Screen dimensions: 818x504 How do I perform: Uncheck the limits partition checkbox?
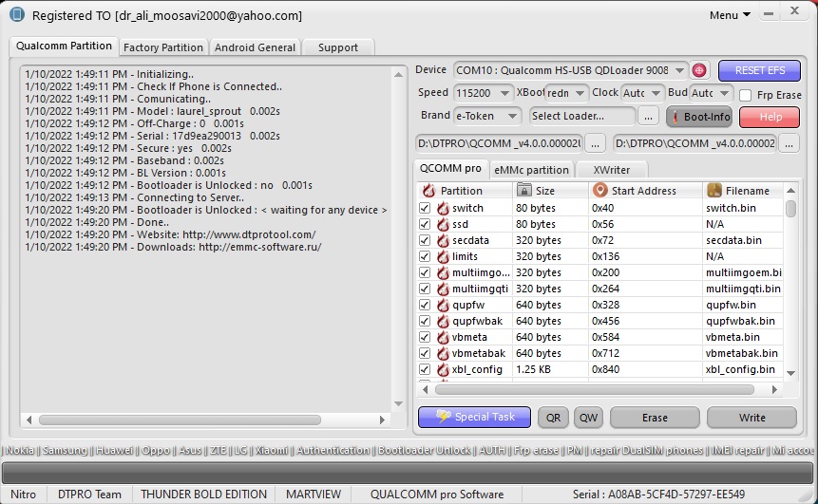click(425, 256)
